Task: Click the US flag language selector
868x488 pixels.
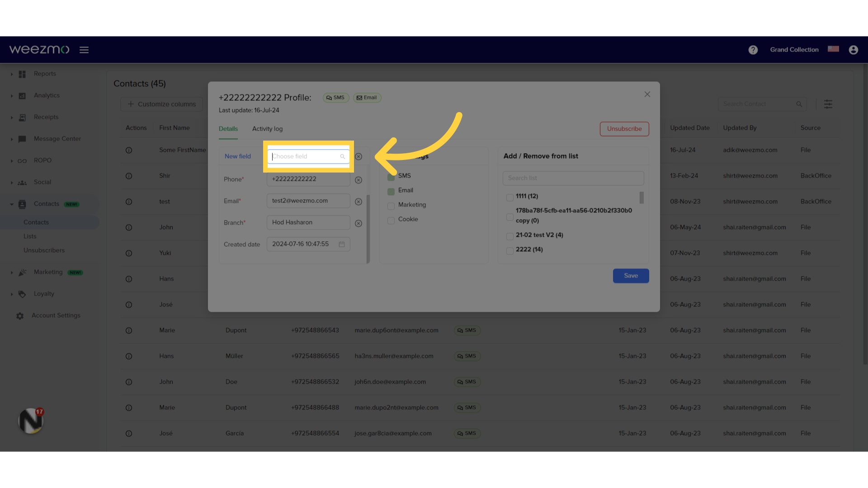Action: click(x=833, y=49)
